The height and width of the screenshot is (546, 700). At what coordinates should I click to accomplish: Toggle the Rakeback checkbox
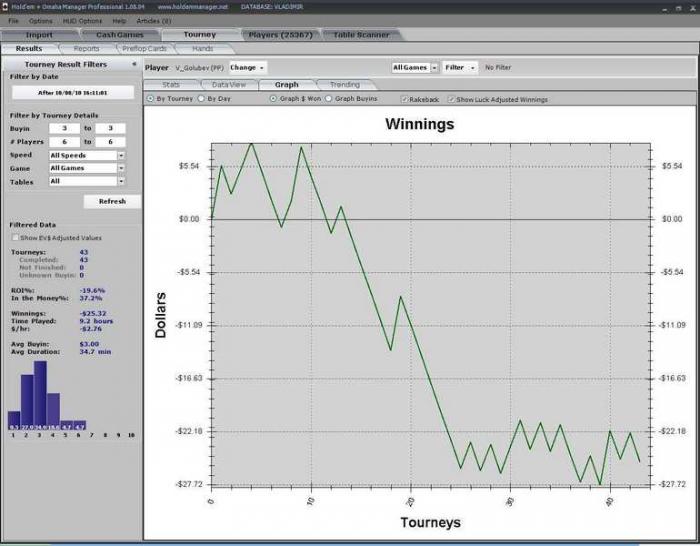[x=404, y=100]
